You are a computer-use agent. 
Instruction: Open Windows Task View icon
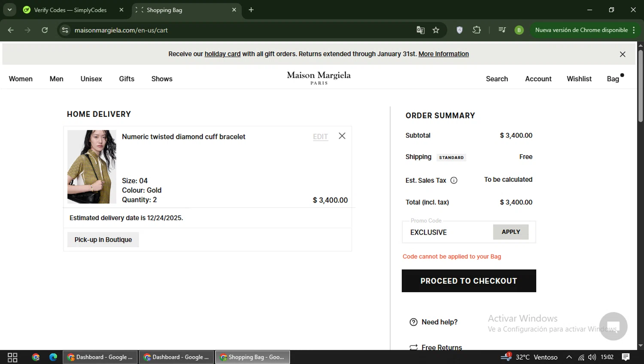12,357
